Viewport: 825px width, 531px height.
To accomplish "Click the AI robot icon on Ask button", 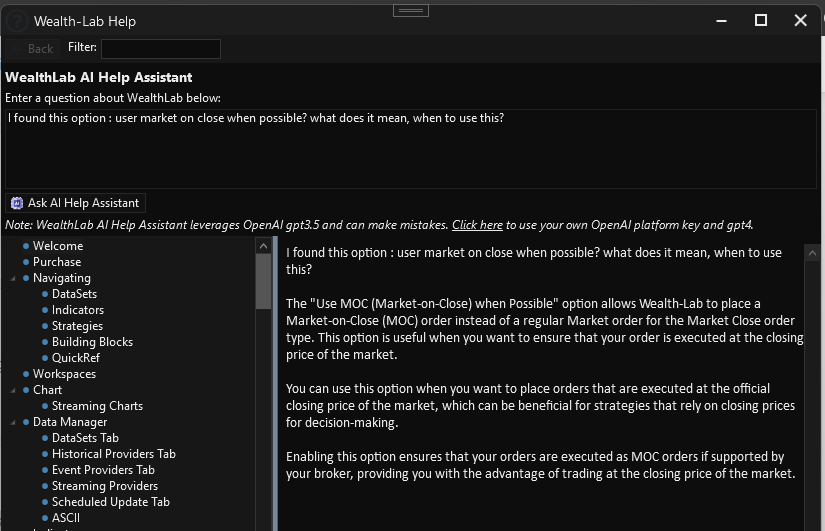I will pos(17,203).
